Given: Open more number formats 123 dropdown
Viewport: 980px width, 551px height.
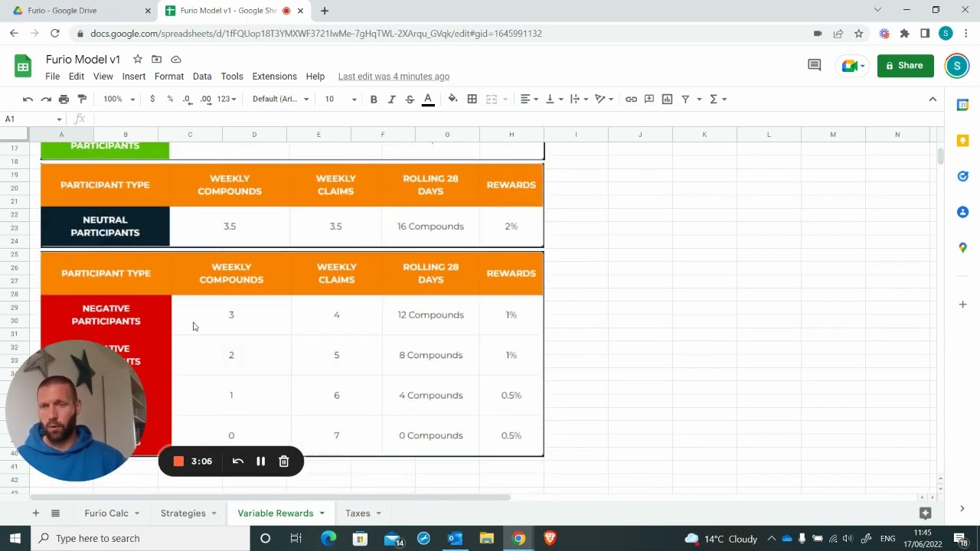Looking at the screenshot, I should pos(227,99).
